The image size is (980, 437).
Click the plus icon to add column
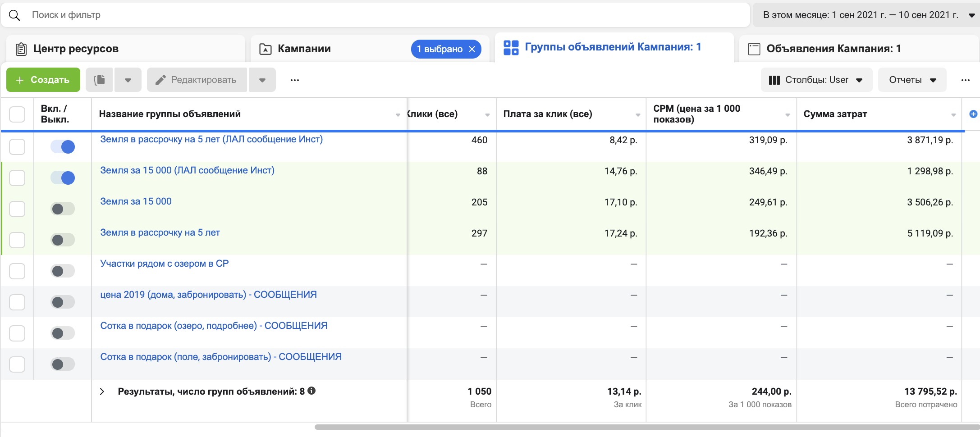point(973,114)
